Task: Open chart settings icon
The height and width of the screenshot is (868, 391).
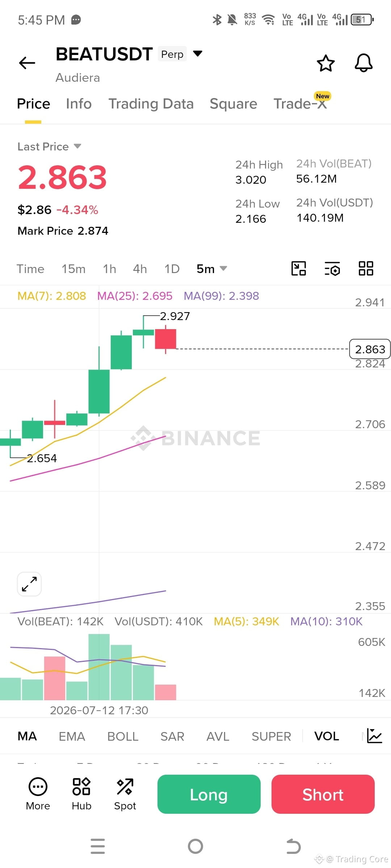Action: pyautogui.click(x=332, y=268)
